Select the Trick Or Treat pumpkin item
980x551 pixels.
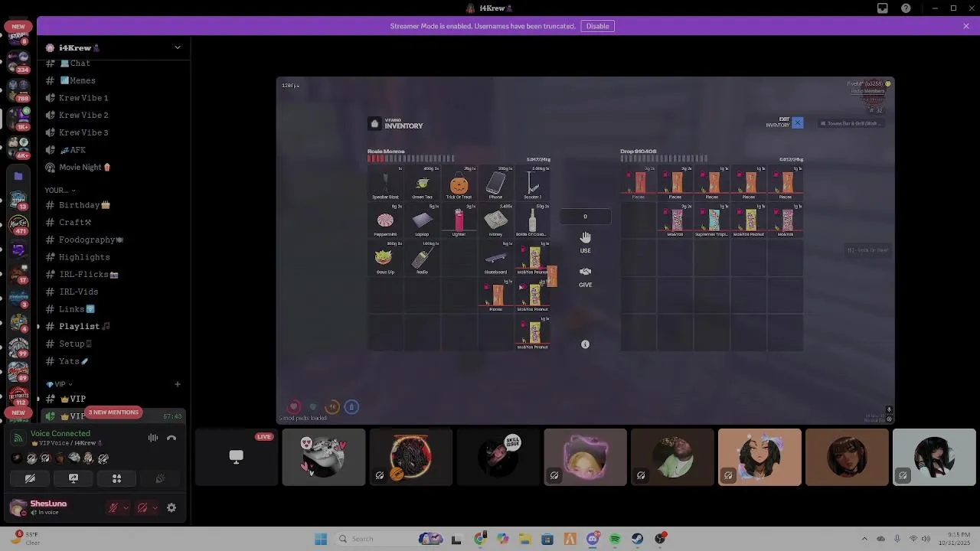pos(459,184)
